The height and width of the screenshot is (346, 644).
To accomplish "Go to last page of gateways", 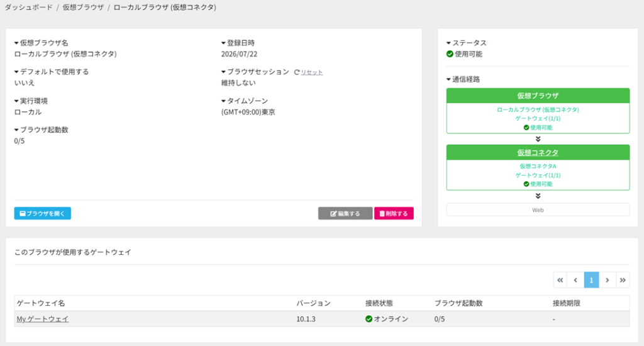I will [x=623, y=280].
